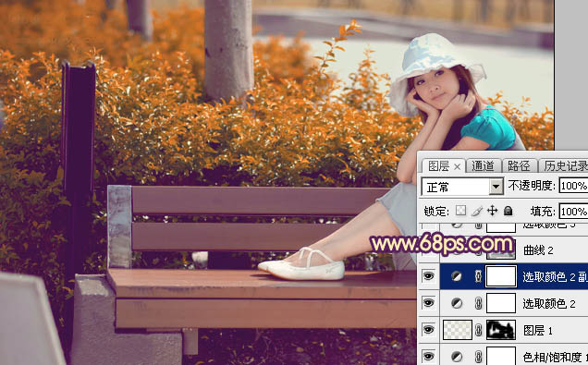The image size is (588, 365).
Task: Click the lock image pixels brush icon
Action: pos(477,211)
